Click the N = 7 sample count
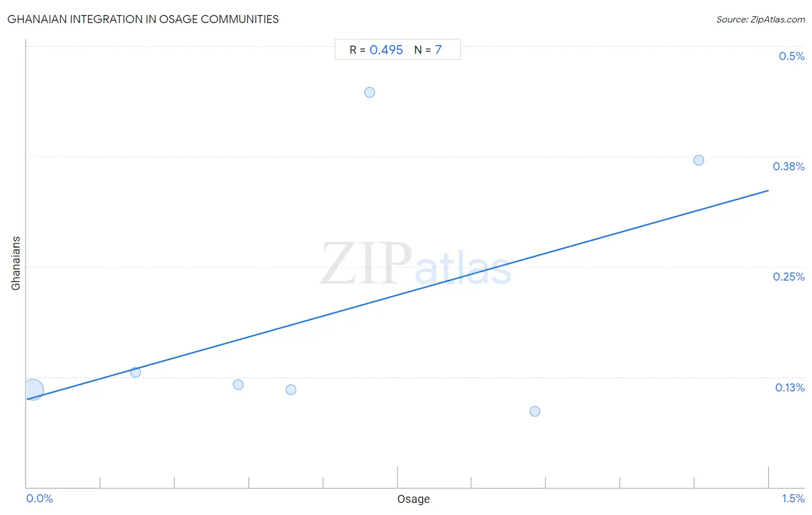 428,50
